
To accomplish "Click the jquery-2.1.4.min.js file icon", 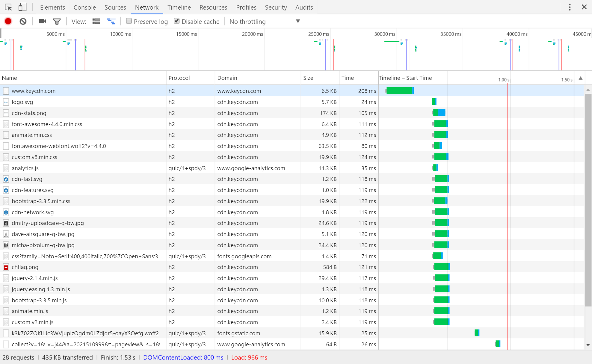I will (x=6, y=278).
